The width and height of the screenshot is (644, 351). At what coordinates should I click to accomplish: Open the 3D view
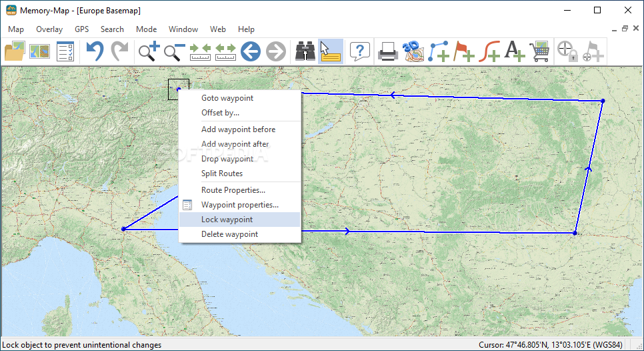pos(413,51)
